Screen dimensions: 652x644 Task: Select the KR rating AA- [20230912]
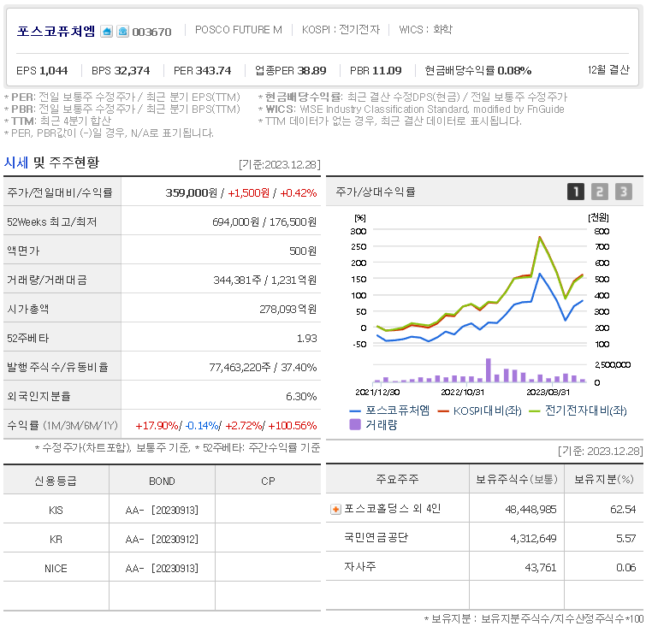click(x=162, y=539)
